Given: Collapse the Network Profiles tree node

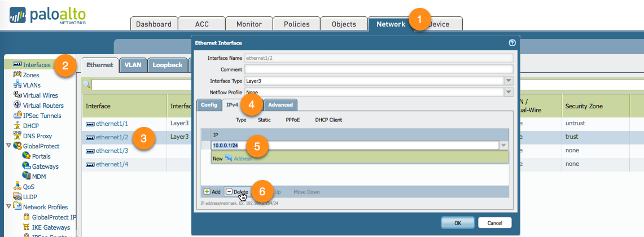Looking at the screenshot, I should coord(8,207).
